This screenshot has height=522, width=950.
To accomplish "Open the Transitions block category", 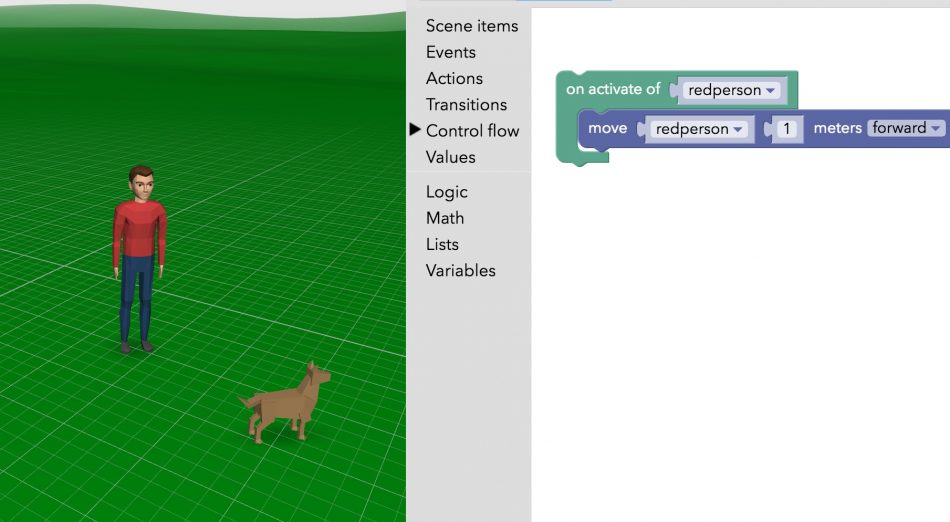I will click(466, 104).
